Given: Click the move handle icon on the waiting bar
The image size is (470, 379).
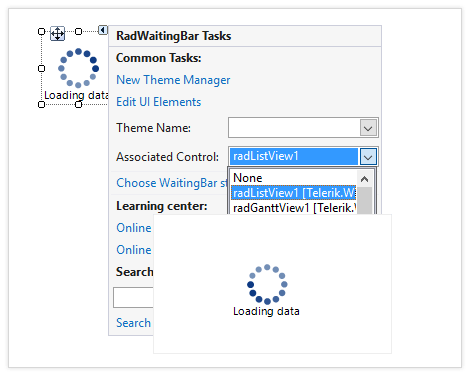Looking at the screenshot, I should click(x=57, y=33).
